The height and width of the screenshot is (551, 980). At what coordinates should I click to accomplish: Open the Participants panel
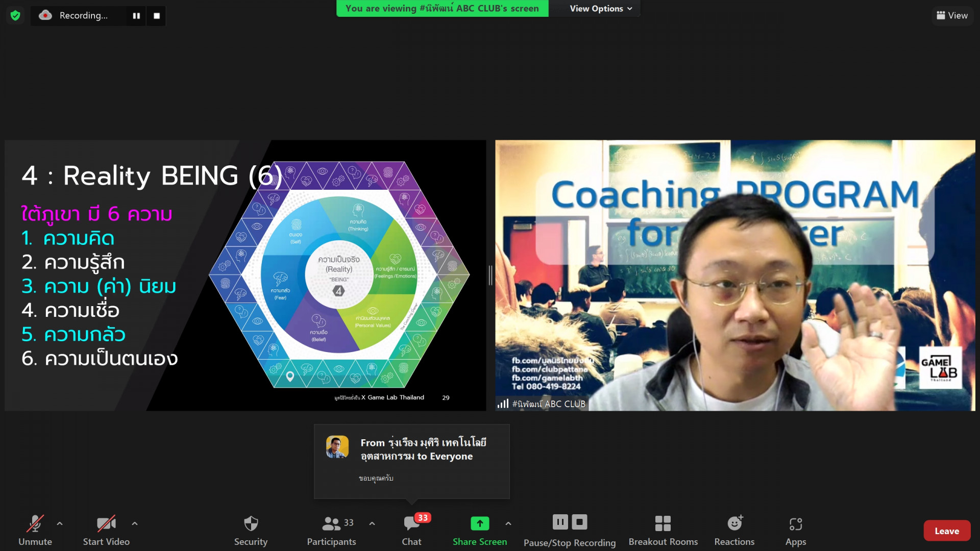coord(331,531)
